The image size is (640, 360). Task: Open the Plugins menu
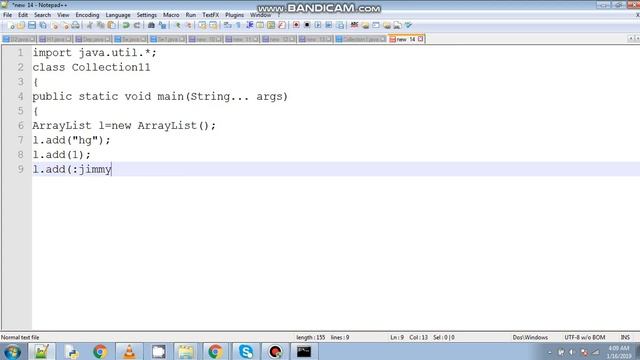[x=234, y=15]
